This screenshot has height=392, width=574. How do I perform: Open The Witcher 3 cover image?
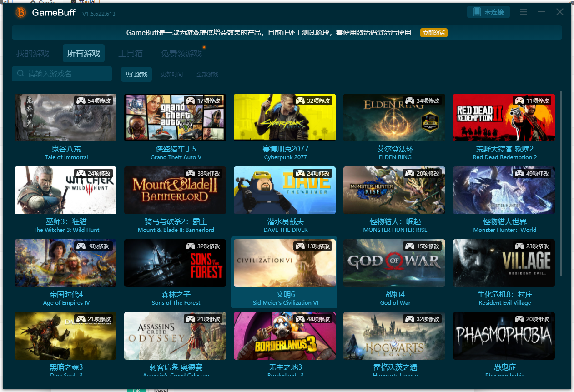(x=65, y=191)
